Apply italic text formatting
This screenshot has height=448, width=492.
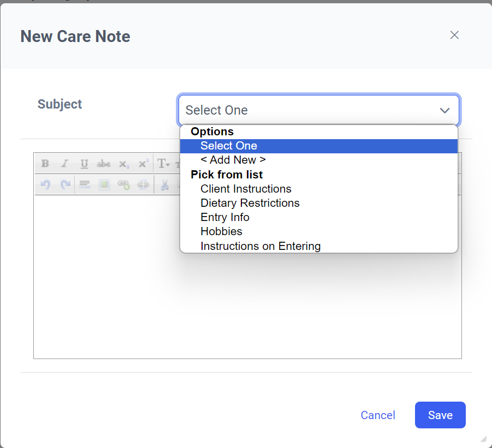(64, 163)
